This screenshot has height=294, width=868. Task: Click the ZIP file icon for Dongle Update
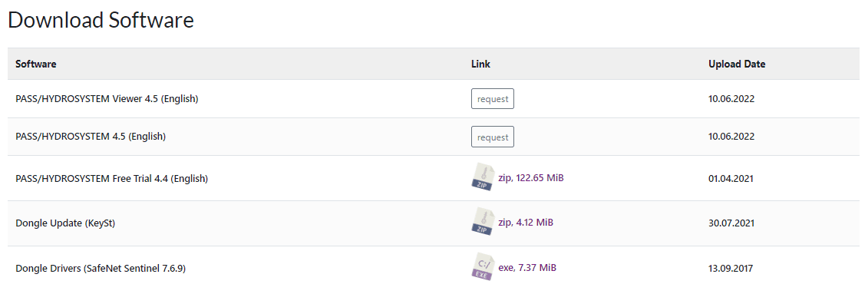click(482, 222)
